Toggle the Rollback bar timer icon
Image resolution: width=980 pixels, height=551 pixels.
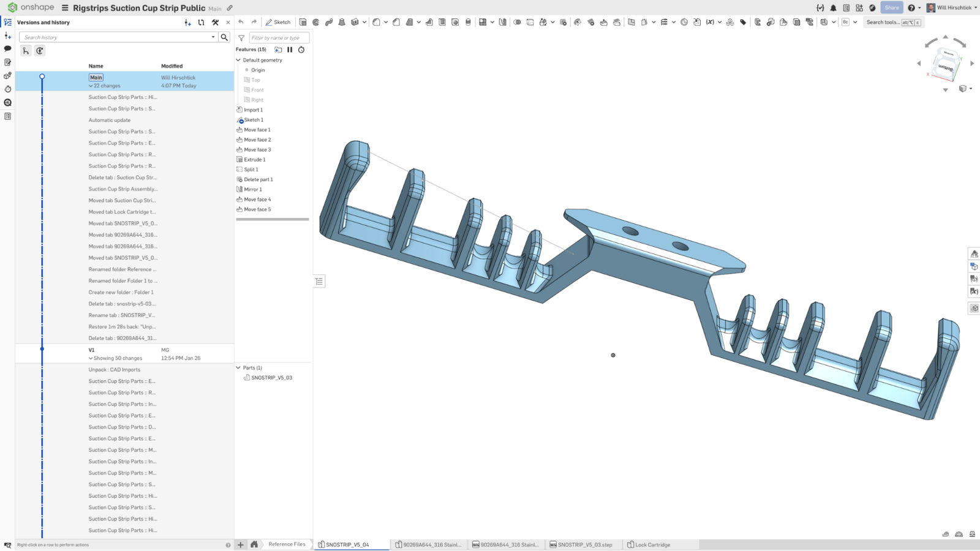301,50
